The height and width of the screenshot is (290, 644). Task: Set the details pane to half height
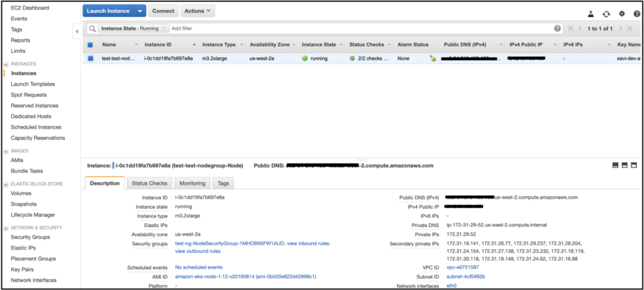pos(625,165)
